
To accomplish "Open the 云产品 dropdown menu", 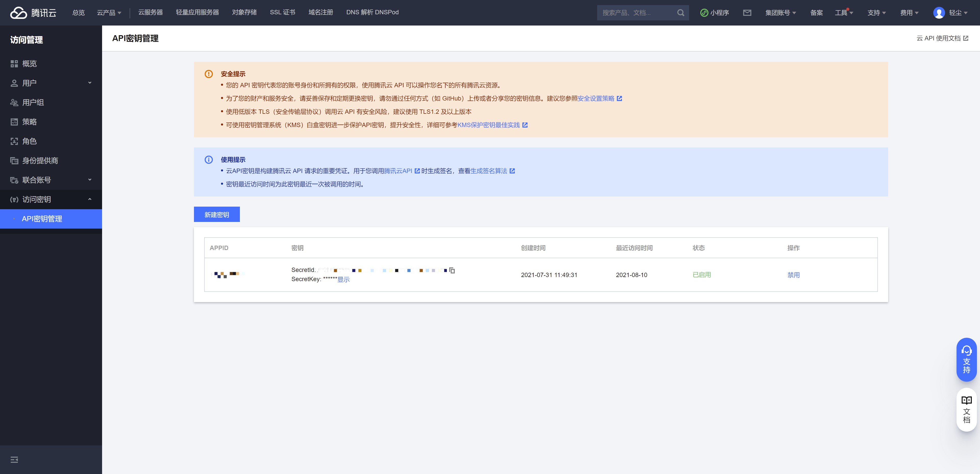I will tap(109, 13).
